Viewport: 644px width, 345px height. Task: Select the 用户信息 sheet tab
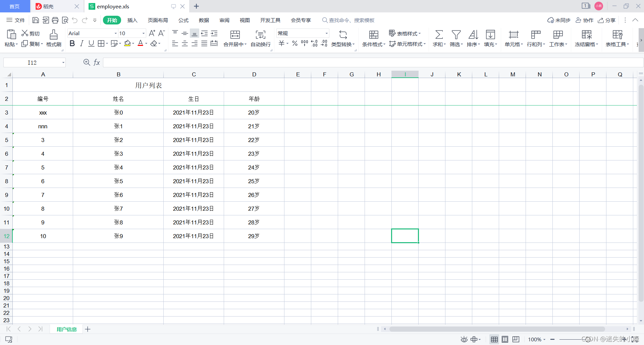pos(67,329)
